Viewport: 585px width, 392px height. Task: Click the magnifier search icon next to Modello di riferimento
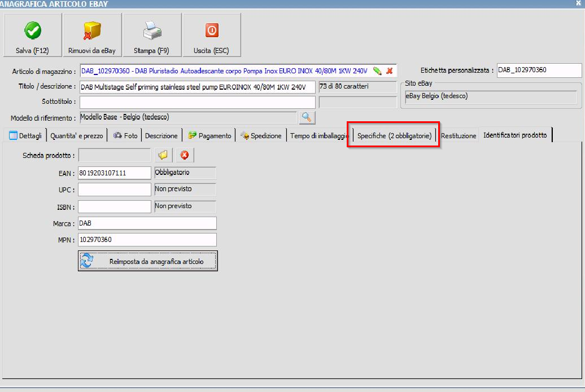tap(307, 117)
